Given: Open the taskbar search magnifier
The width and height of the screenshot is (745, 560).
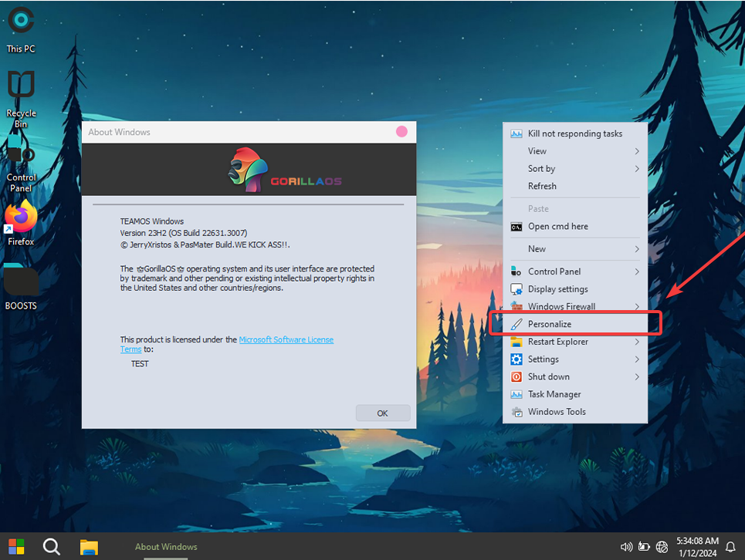Looking at the screenshot, I should pyautogui.click(x=52, y=547).
